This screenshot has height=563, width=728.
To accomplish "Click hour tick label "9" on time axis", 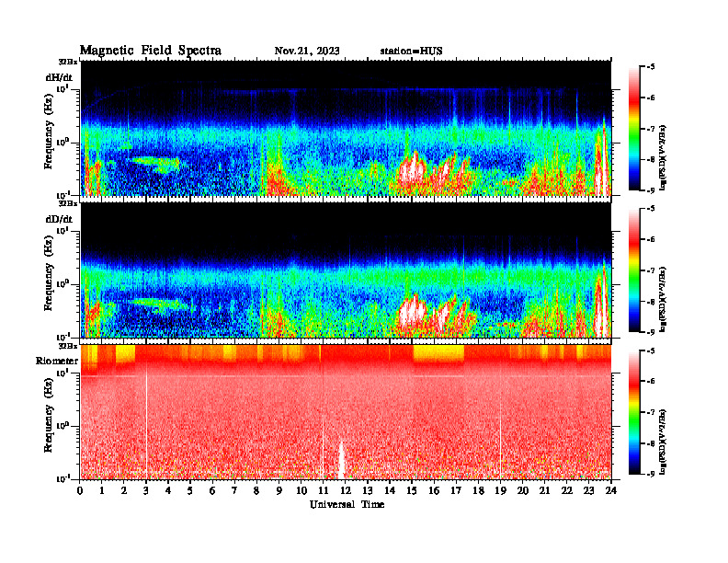I will tap(279, 490).
